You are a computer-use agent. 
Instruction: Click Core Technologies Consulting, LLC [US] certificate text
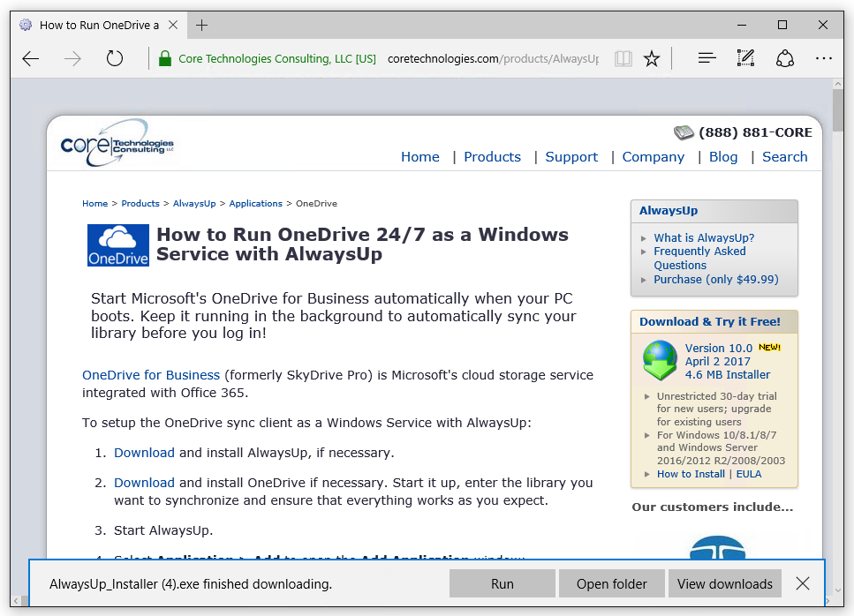pos(277,58)
